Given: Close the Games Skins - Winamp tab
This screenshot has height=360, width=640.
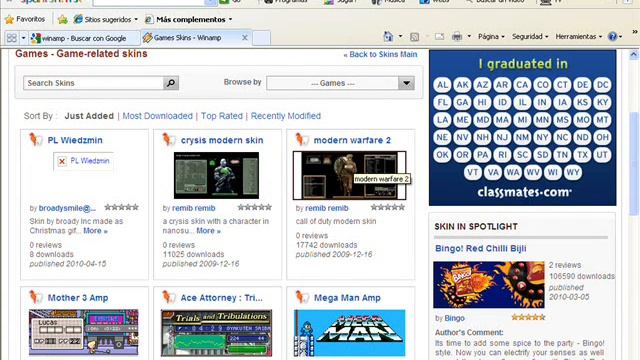Looking at the screenshot, I should click(x=244, y=38).
